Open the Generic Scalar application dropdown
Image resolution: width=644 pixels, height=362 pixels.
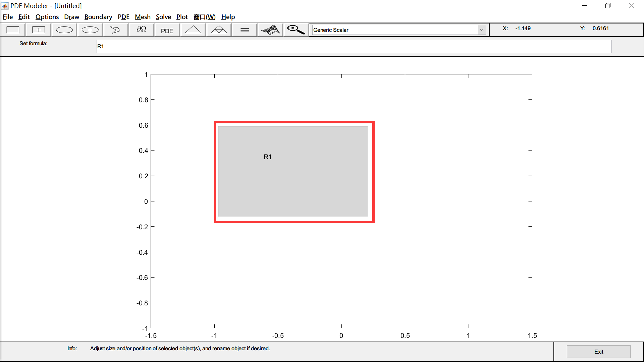pos(482,29)
